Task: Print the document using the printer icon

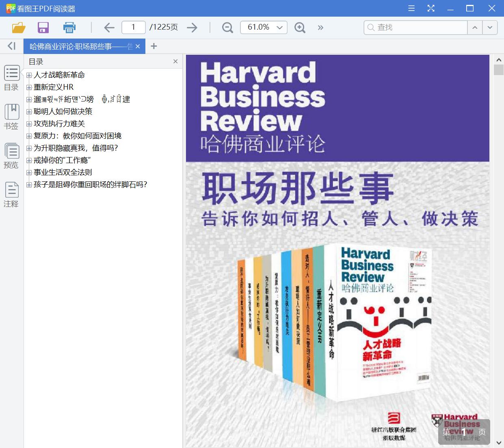Action: click(69, 28)
